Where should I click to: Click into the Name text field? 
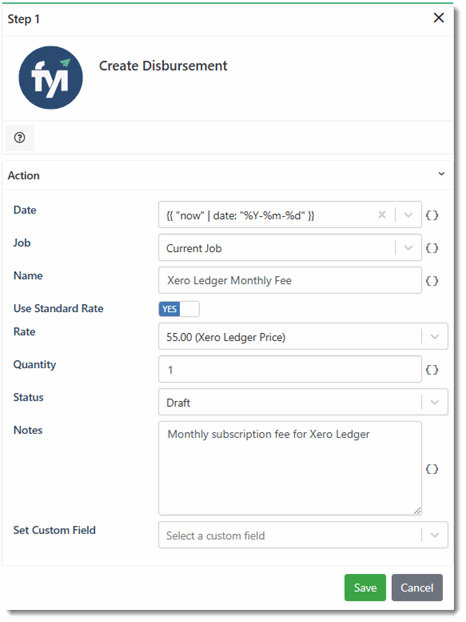290,281
